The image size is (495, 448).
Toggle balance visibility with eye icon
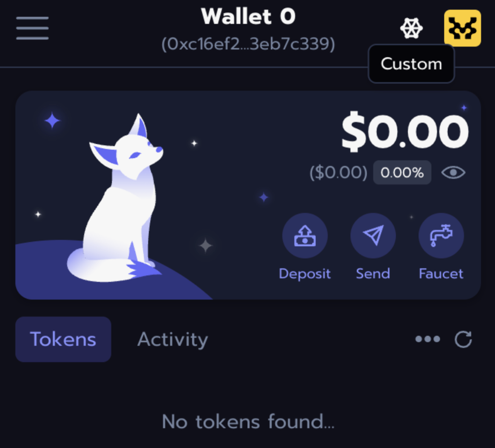453,172
